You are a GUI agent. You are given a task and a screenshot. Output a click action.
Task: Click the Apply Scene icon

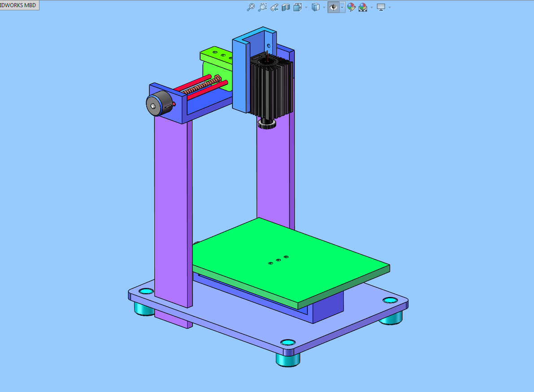point(363,7)
